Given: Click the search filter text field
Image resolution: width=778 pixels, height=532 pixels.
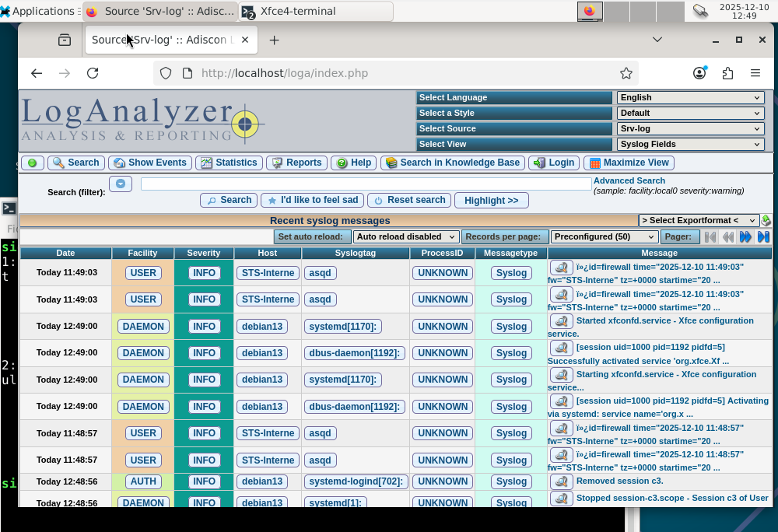Looking at the screenshot, I should tap(366, 184).
